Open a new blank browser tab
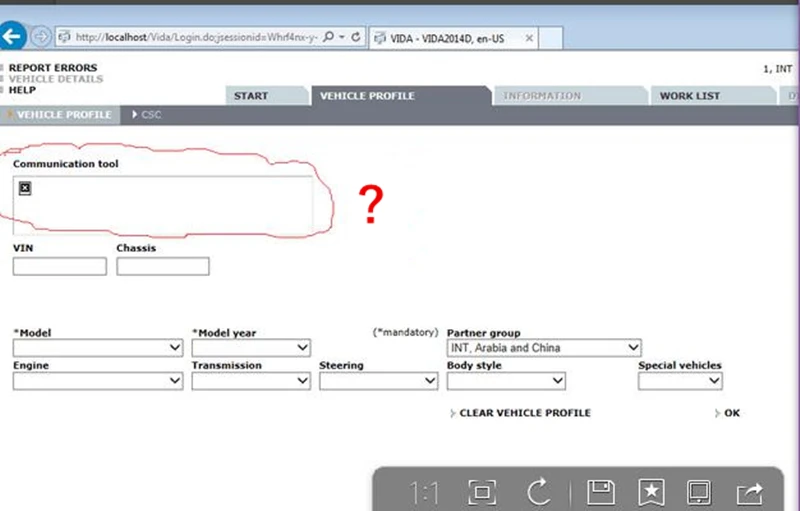Image resolution: width=800 pixels, height=511 pixels. pos(551,38)
